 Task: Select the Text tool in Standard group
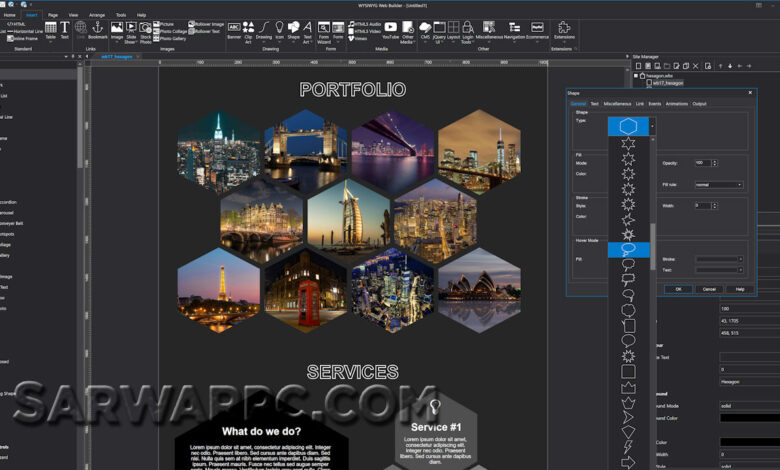(65, 30)
